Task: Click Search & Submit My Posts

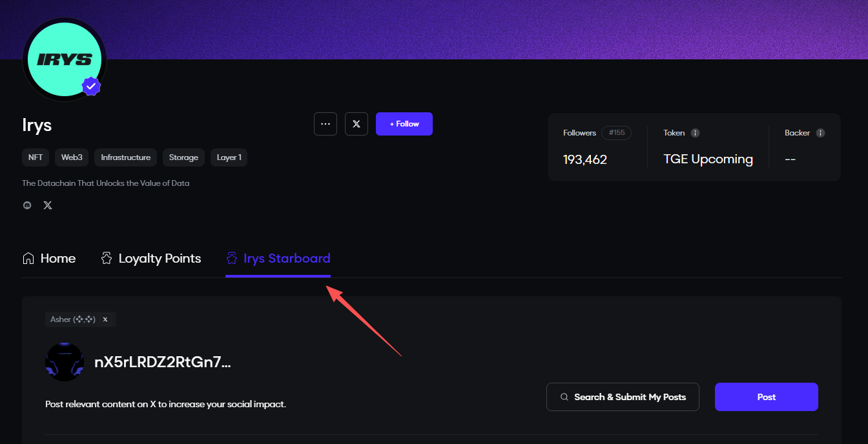Action: point(623,397)
